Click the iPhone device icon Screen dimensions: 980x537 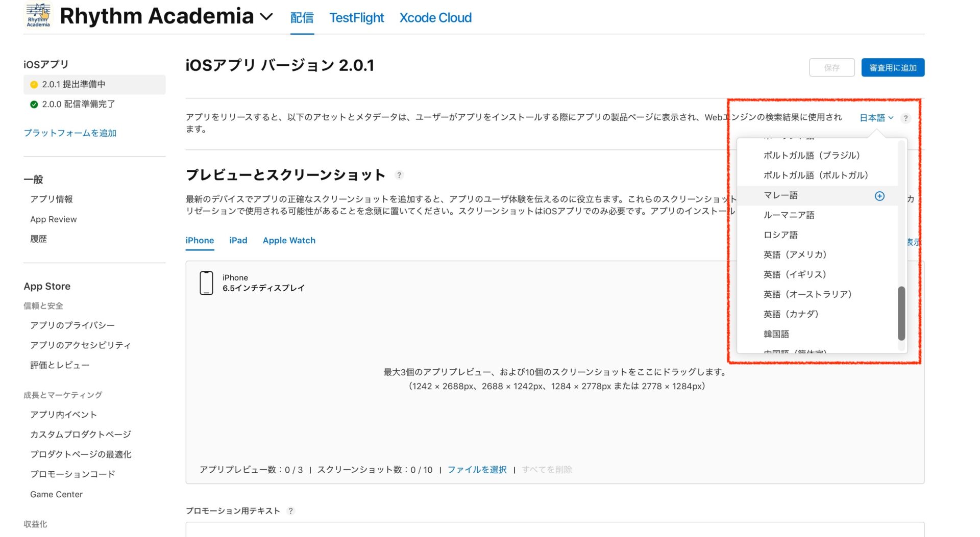[206, 283]
